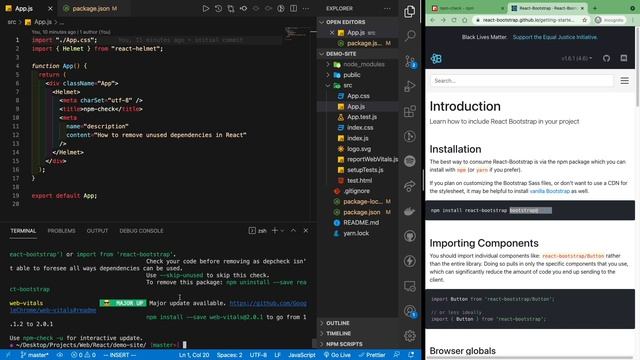Click the vanilla Bootstrap link
Image resolution: width=640 pixels, height=360 pixels.
point(549,191)
